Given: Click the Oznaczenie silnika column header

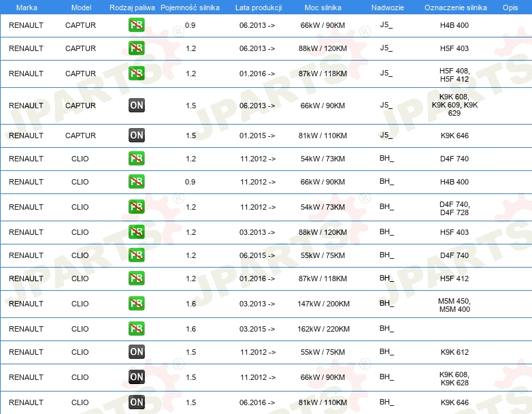Looking at the screenshot, I should [x=455, y=7].
